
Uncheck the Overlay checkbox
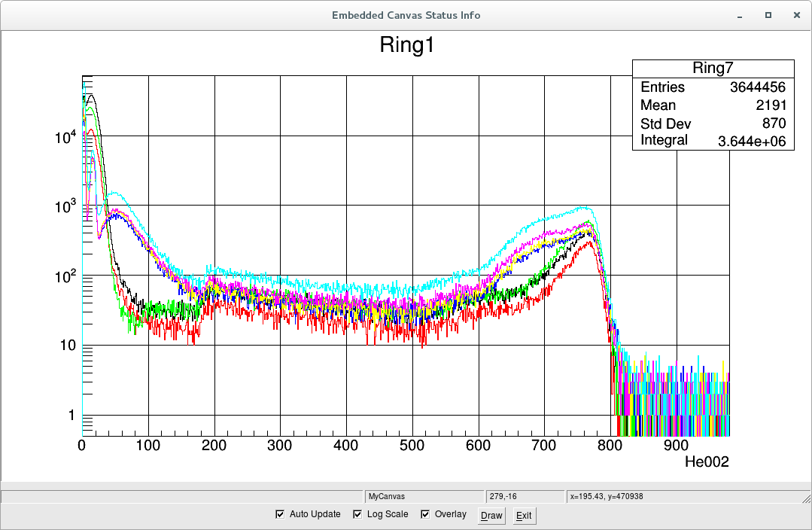(x=425, y=514)
